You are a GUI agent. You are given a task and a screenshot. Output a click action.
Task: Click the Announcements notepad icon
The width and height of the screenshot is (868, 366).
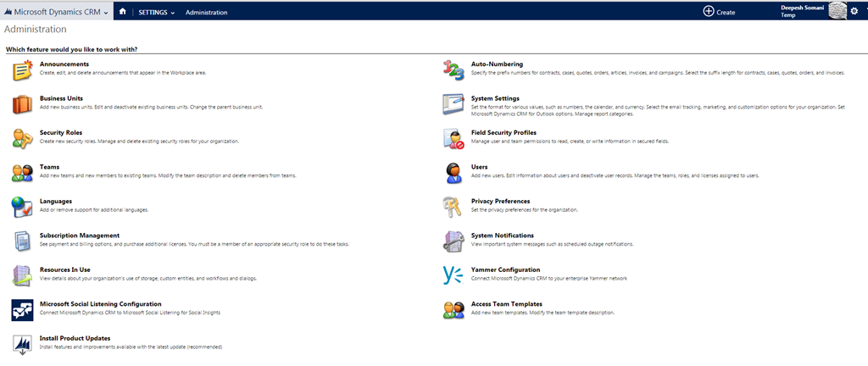pos(23,71)
